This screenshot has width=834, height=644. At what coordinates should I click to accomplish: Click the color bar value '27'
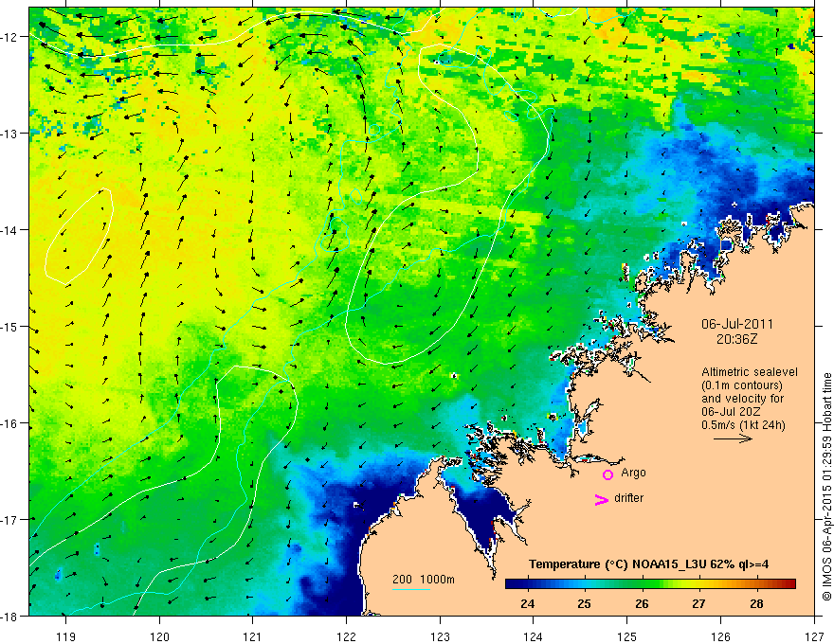(x=698, y=603)
